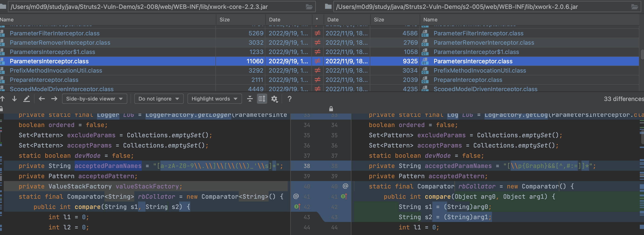Go to the next file (right arrow)
Image resolution: width=644 pixels, height=235 pixels.
[x=54, y=99]
